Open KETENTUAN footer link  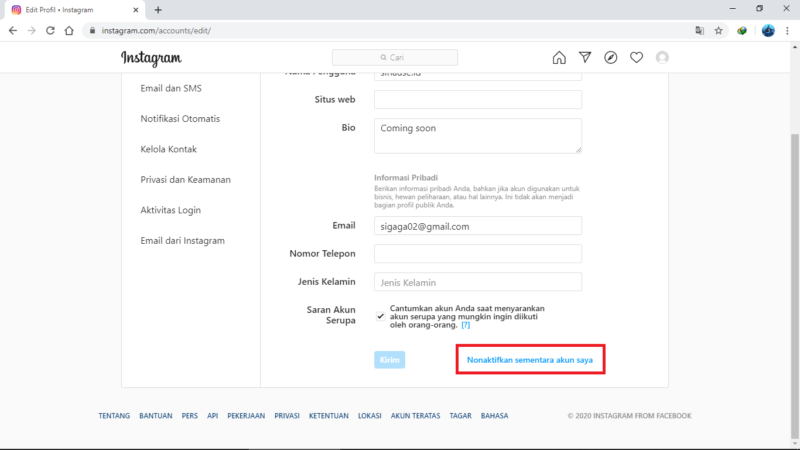coord(329,416)
